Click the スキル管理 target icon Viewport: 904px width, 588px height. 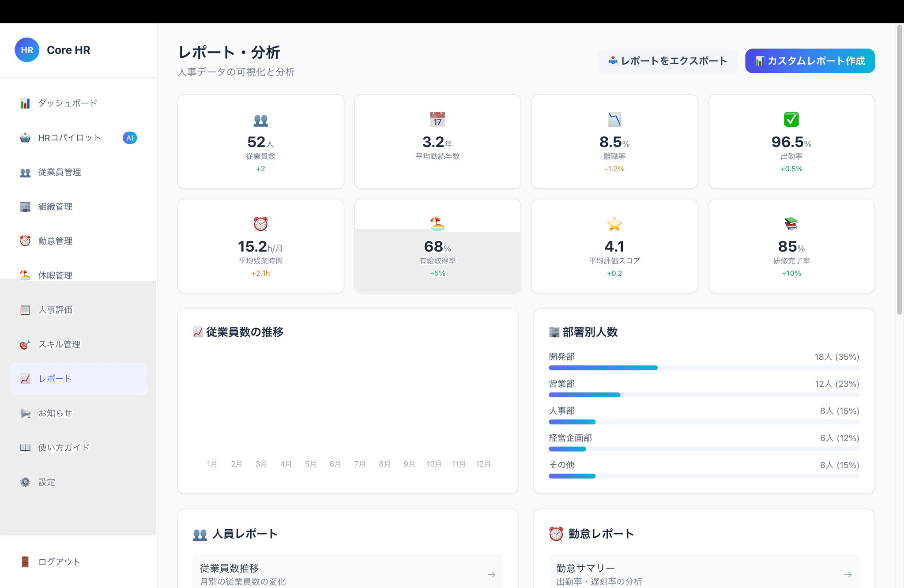(25, 344)
